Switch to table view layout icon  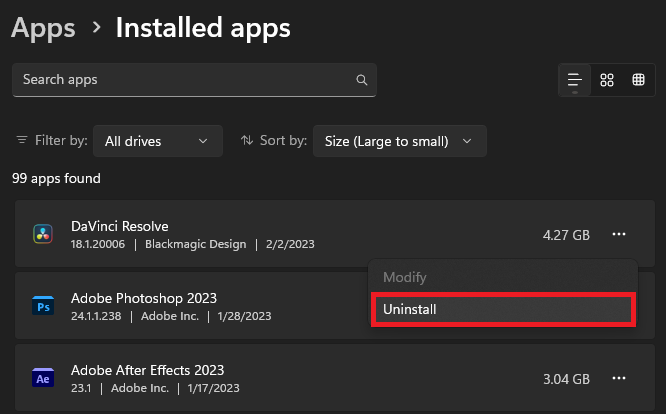coord(638,80)
